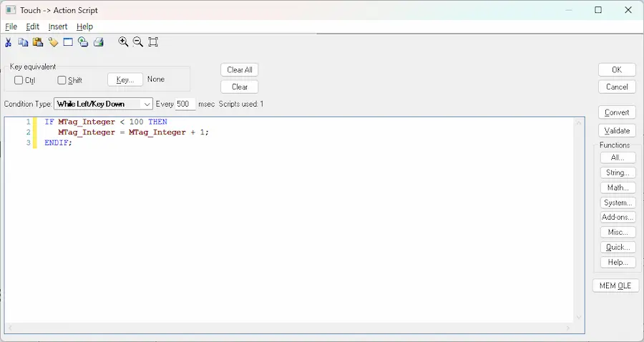644x342 pixels.
Task: Open the Edit menu
Action: point(32,26)
